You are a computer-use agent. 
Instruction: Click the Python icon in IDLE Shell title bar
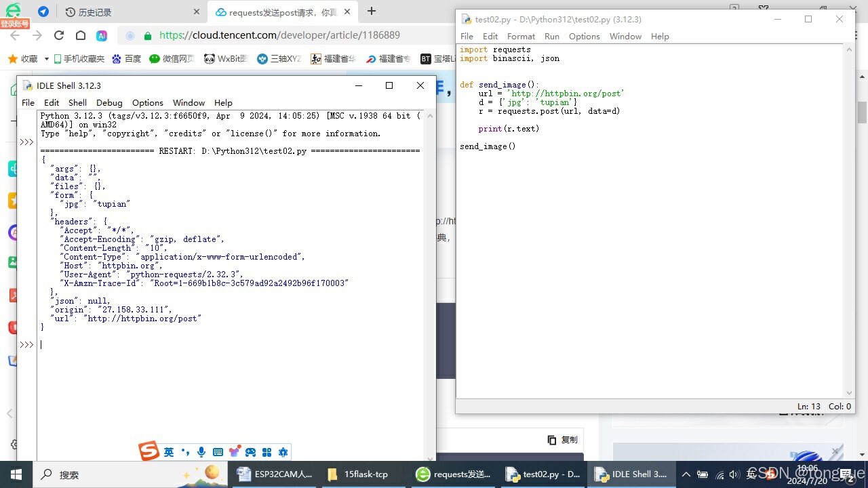(28, 85)
